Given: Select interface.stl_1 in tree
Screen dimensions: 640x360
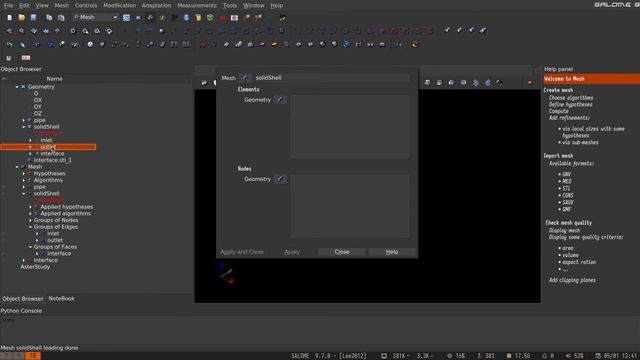Looking at the screenshot, I should [x=52, y=160].
